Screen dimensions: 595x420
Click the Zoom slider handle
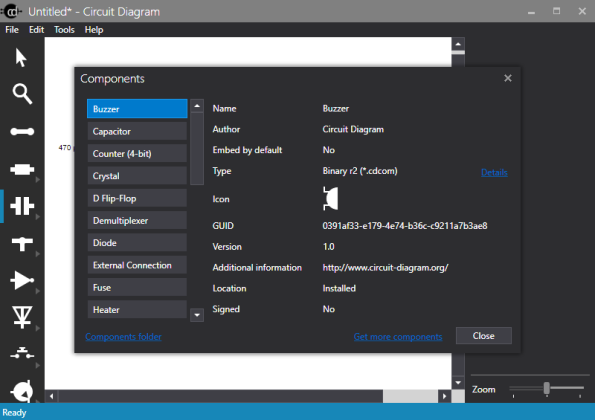point(546,388)
